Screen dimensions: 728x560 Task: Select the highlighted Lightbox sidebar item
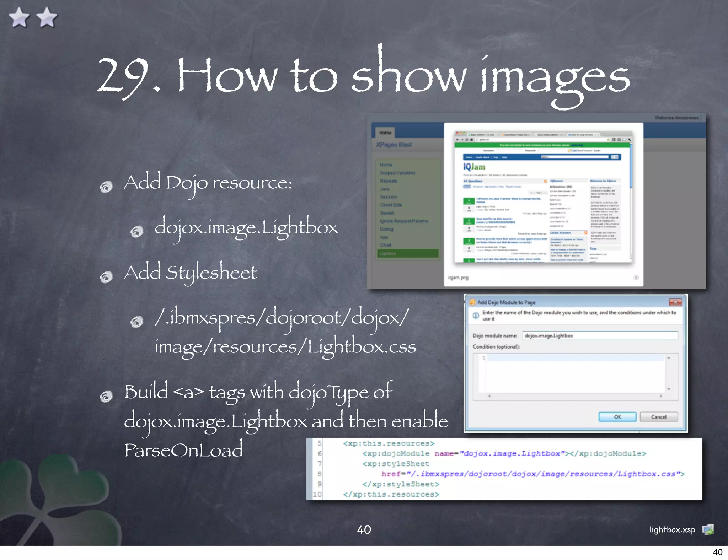click(408, 253)
